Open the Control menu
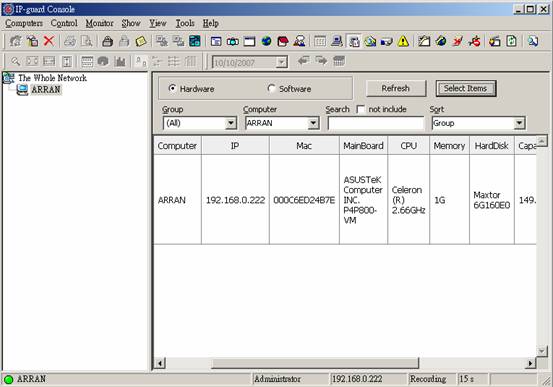Image resolution: width=553 pixels, height=387 pixels. tap(64, 23)
